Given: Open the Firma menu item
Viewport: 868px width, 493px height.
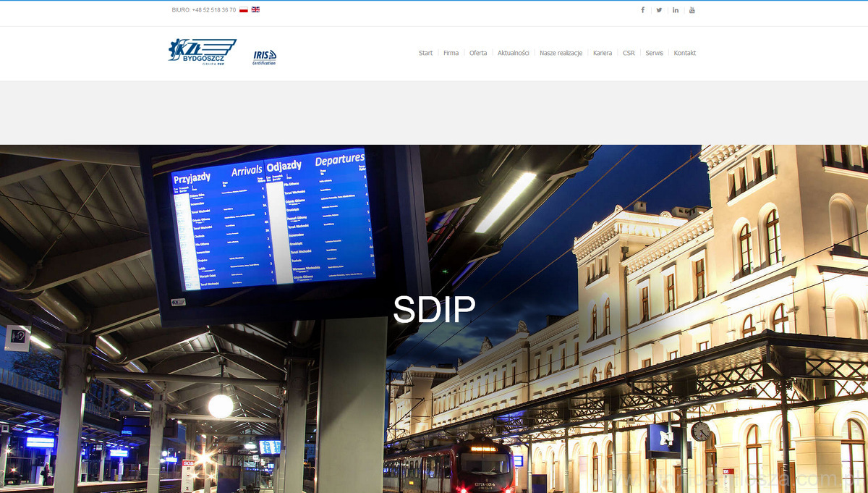Looking at the screenshot, I should [x=451, y=53].
